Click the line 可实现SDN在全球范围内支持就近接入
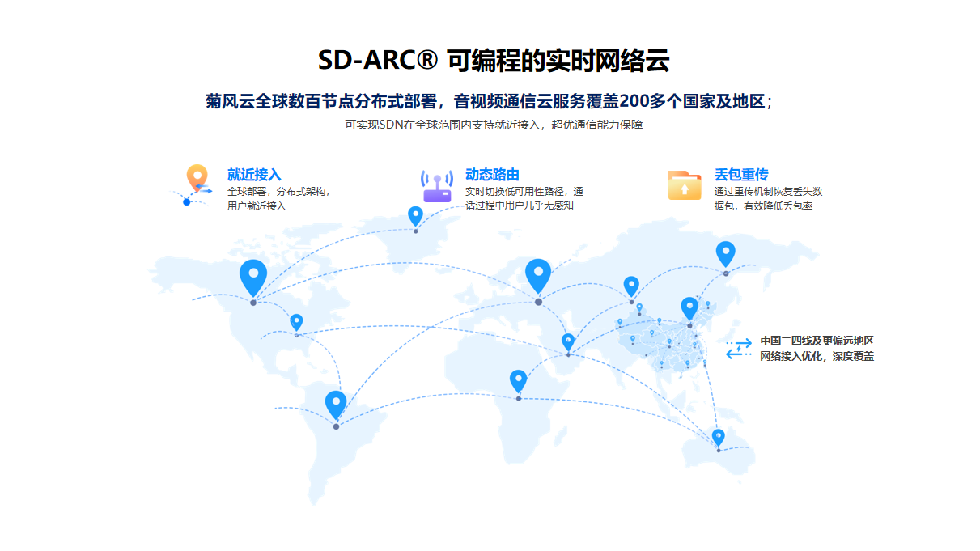The height and width of the screenshot is (551, 980). 494,125
